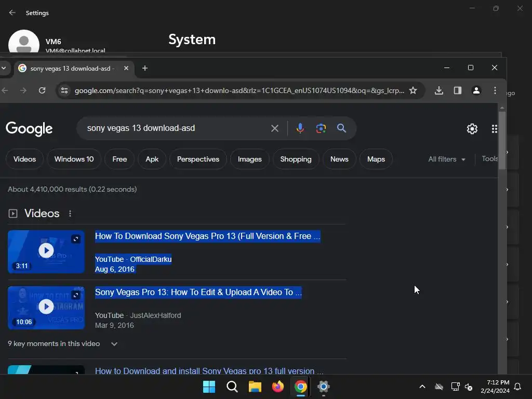Open Chrome downloads icon
The image size is (532, 399).
click(x=438, y=90)
